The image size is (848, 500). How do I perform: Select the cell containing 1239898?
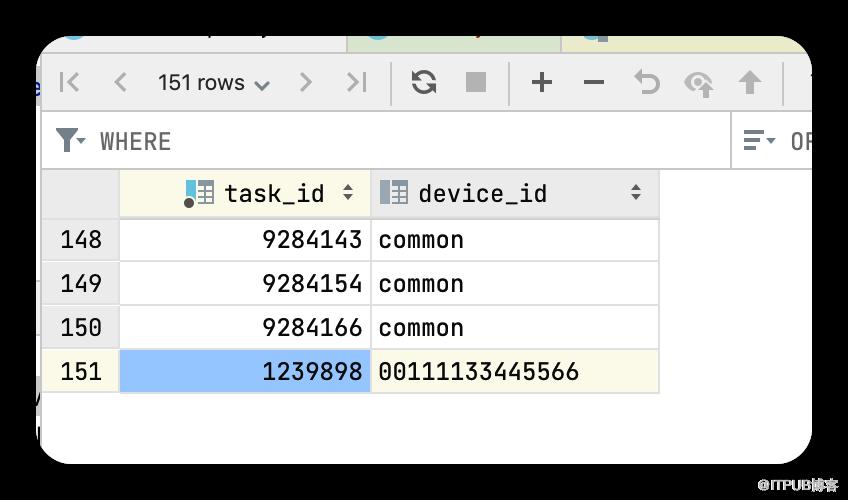point(245,371)
